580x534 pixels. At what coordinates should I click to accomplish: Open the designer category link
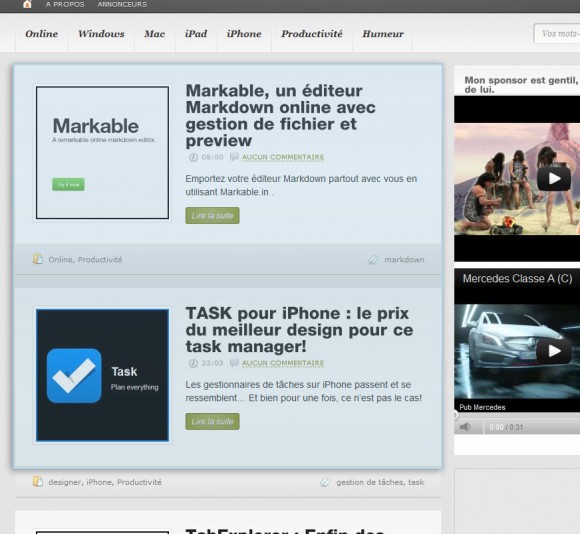click(x=64, y=482)
